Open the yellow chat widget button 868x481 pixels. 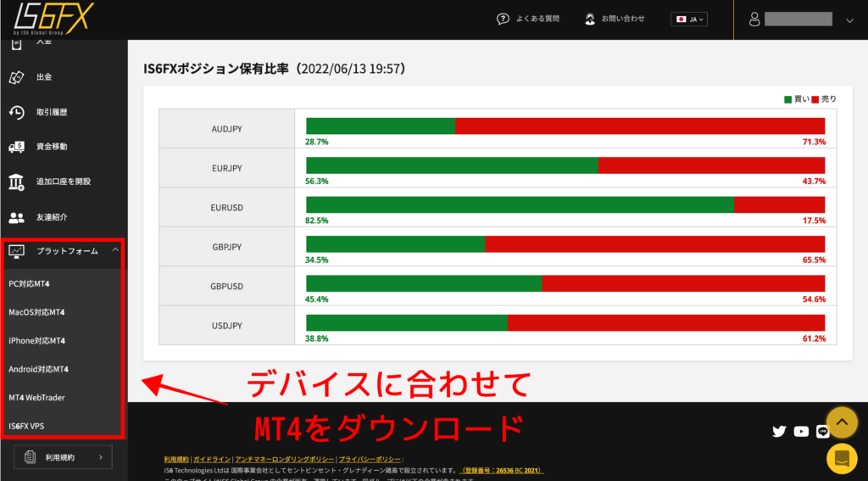pos(842,458)
